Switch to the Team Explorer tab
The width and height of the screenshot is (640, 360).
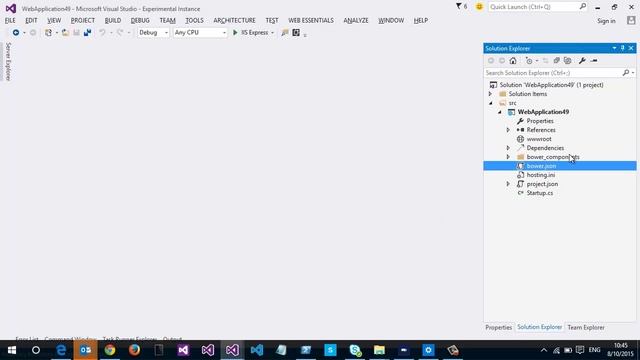tap(586, 327)
